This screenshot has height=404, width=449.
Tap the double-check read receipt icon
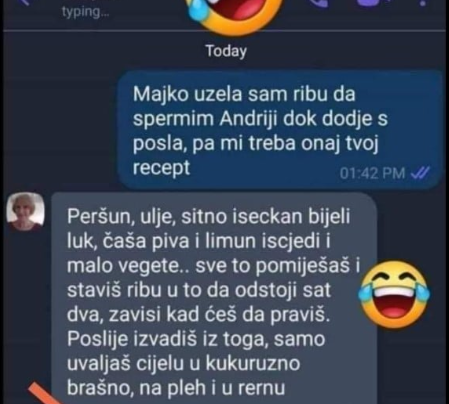420,173
